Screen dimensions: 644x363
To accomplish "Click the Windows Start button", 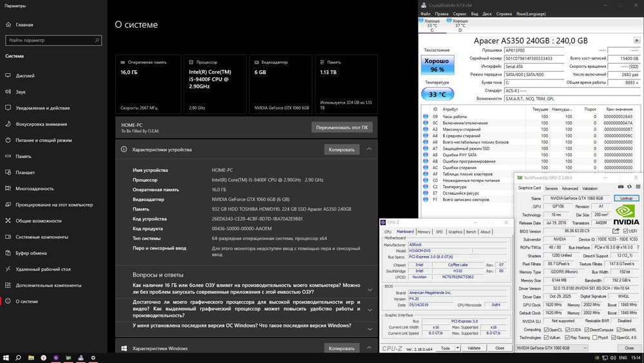I will click(6, 358).
